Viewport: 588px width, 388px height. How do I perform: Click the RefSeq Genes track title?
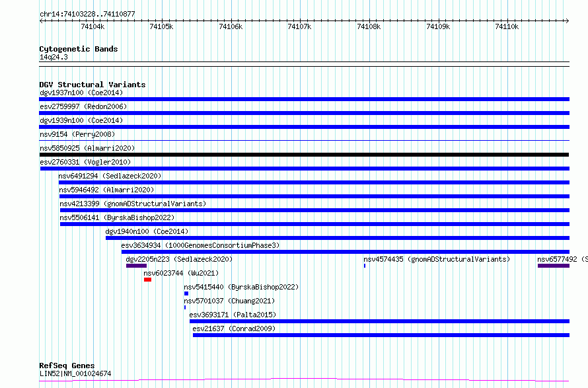click(x=67, y=366)
